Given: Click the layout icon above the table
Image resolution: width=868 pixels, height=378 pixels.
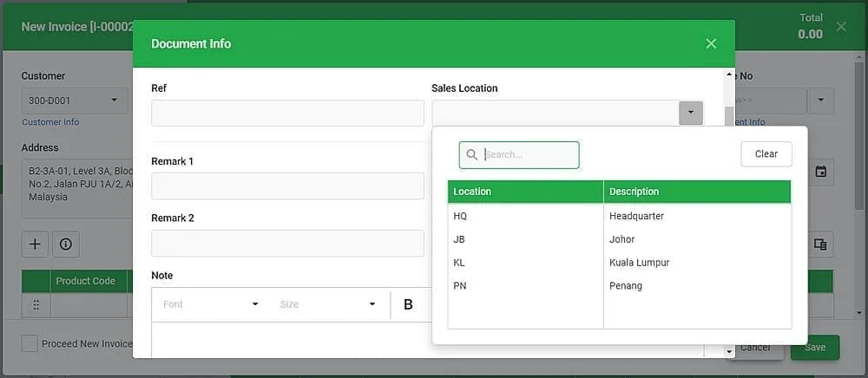Looking at the screenshot, I should pyautogui.click(x=820, y=244).
